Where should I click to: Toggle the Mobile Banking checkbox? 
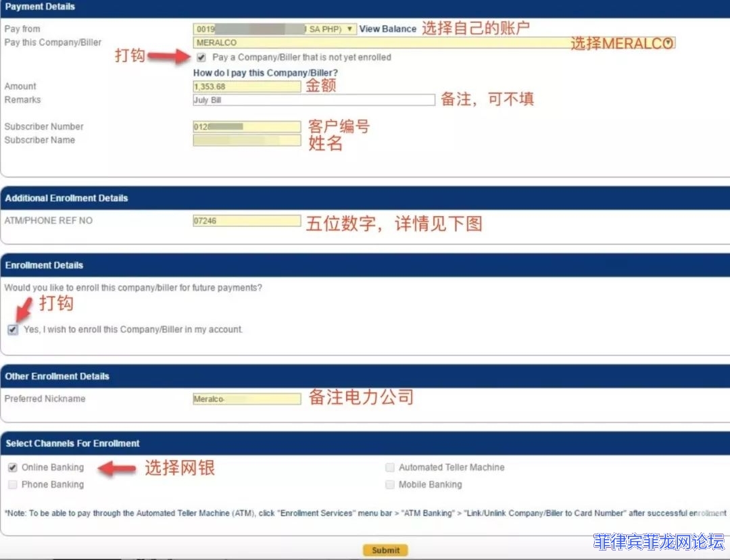click(390, 484)
